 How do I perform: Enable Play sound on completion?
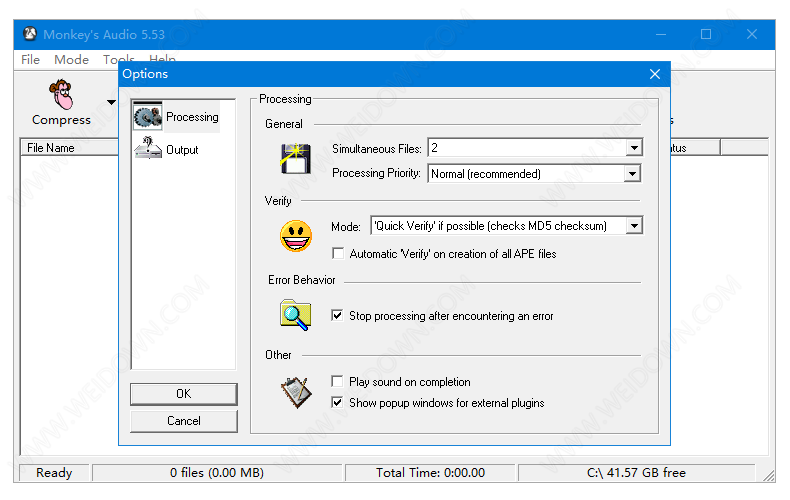point(337,381)
